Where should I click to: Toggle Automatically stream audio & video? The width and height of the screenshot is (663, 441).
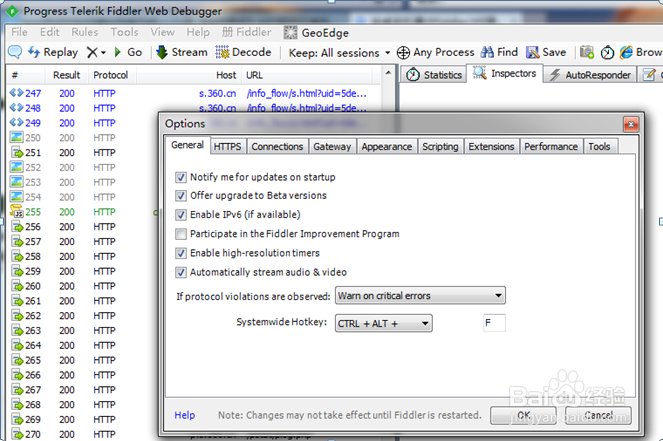tap(181, 272)
